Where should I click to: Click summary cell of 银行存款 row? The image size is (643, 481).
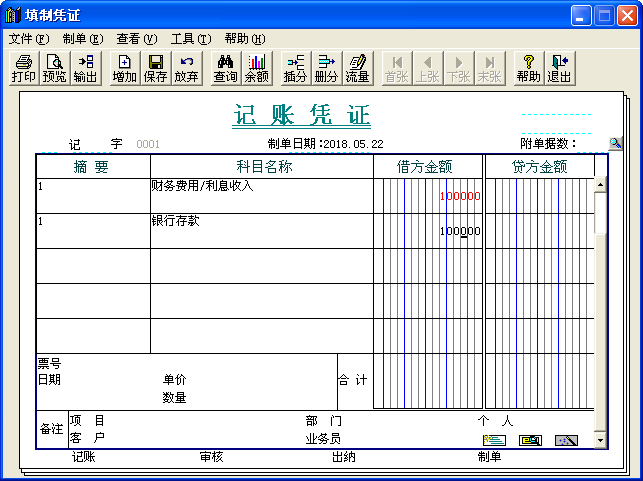[x=93, y=231]
